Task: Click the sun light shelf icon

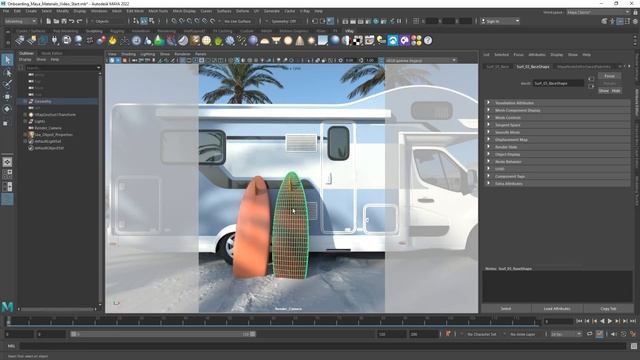Action: (311, 40)
